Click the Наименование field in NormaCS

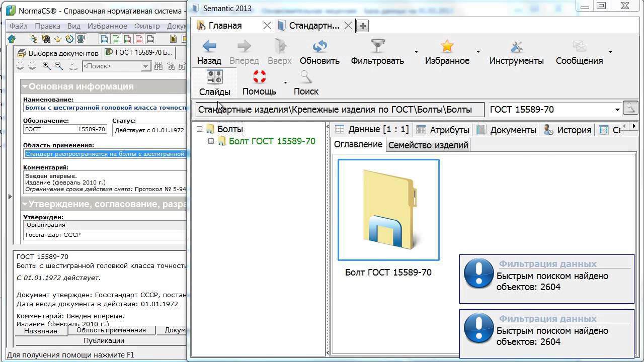click(x=106, y=108)
